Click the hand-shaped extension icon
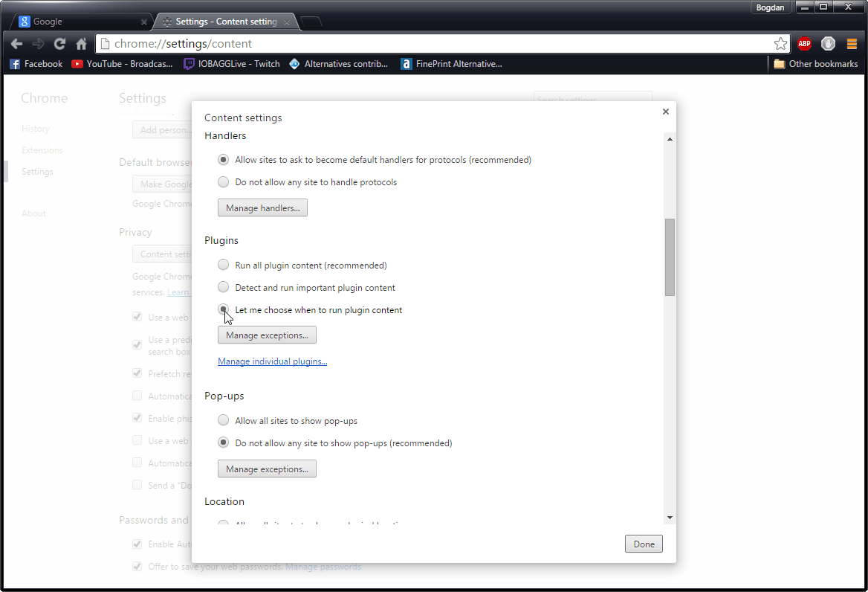 (x=828, y=43)
